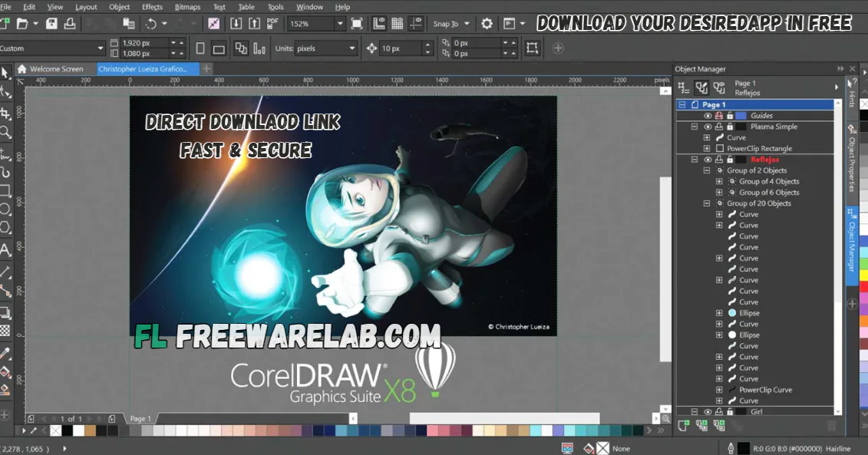This screenshot has height=455, width=868.
Task: Open the Publish to PDF tool
Action: tap(272, 24)
